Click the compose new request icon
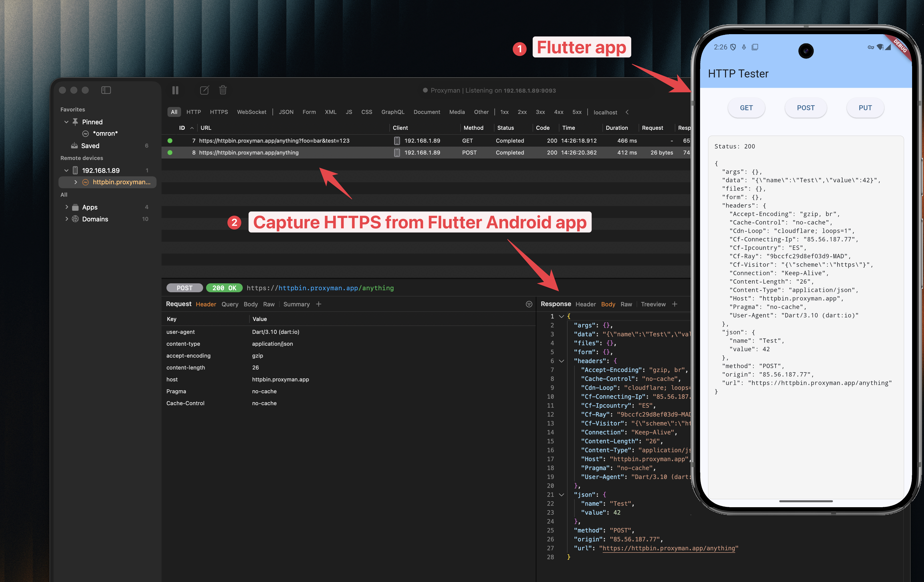 204,90
